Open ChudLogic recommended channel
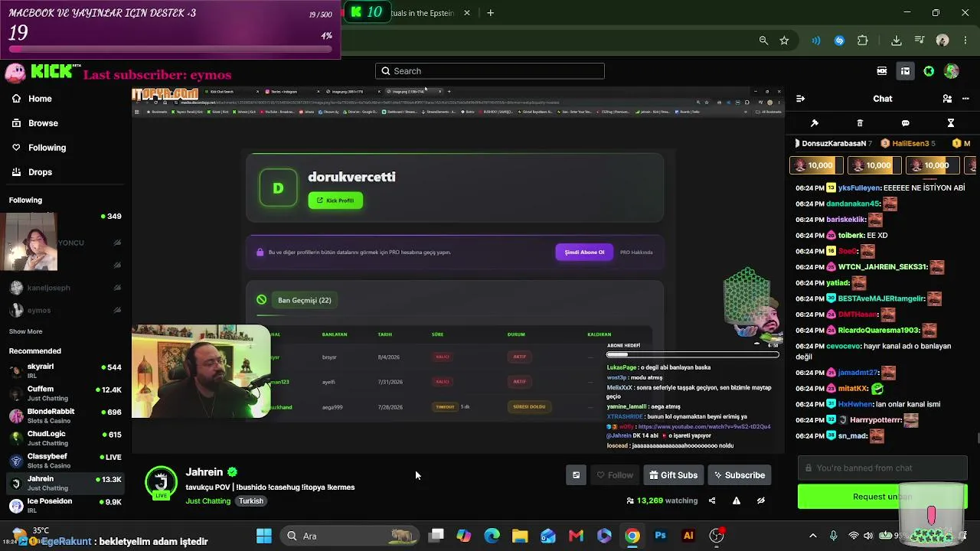The width and height of the screenshot is (980, 551). (x=65, y=438)
